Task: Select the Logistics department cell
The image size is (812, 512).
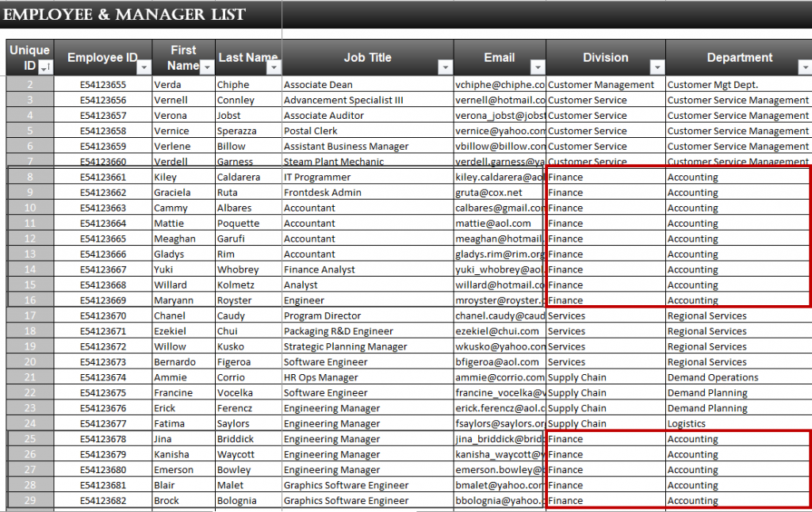Action: pos(686,424)
